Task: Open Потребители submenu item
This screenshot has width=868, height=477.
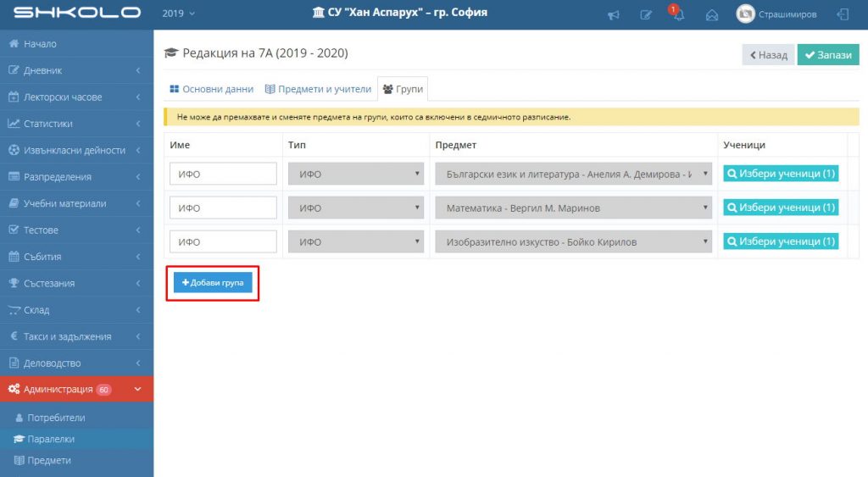Action: [76, 417]
